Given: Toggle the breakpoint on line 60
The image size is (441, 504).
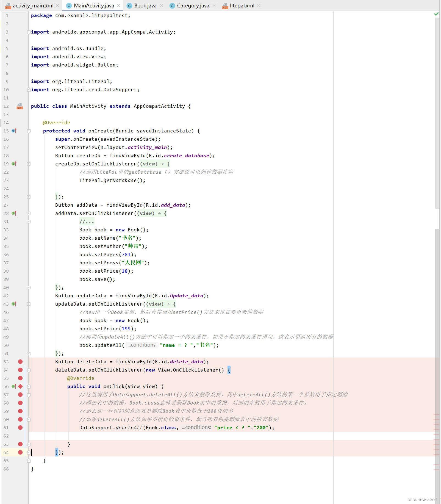Looking at the screenshot, I should [x=20, y=419].
